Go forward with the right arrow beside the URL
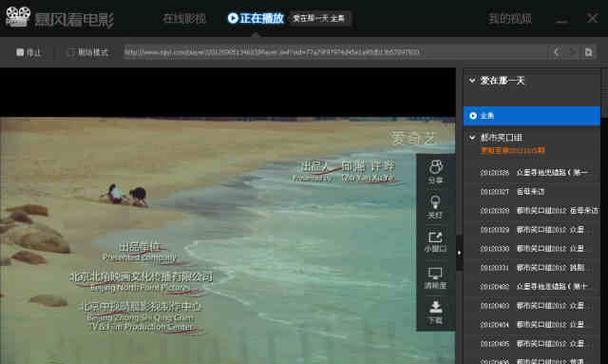This screenshot has width=608, height=364. pyautogui.click(x=572, y=52)
